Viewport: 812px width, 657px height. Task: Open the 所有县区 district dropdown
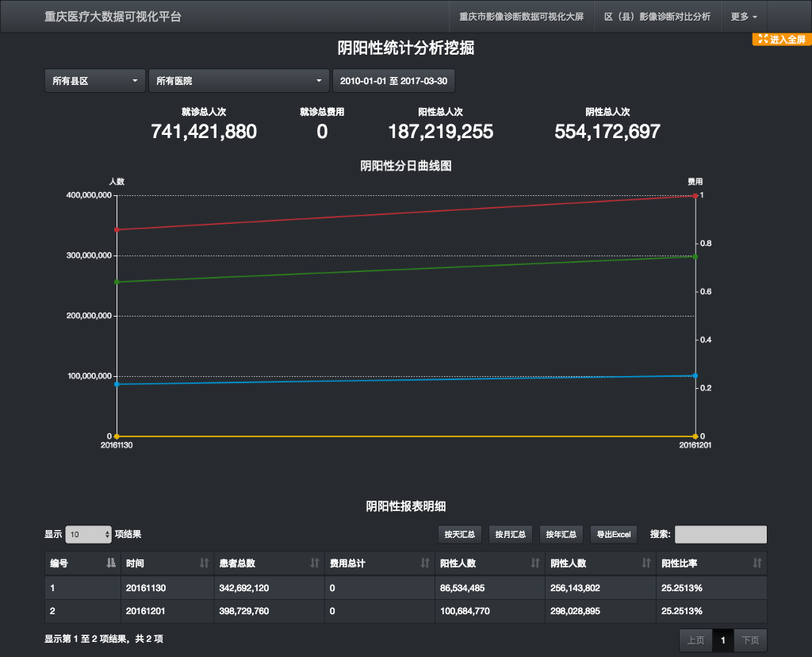click(94, 81)
